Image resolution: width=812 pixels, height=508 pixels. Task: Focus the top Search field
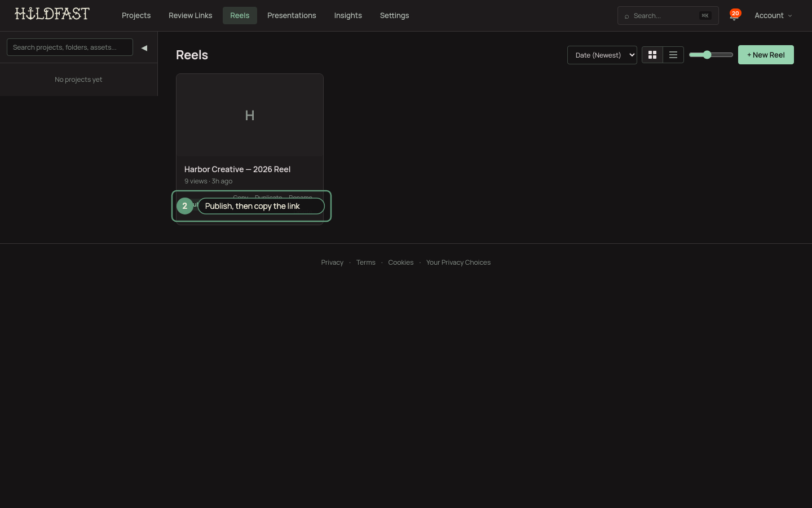(668, 16)
